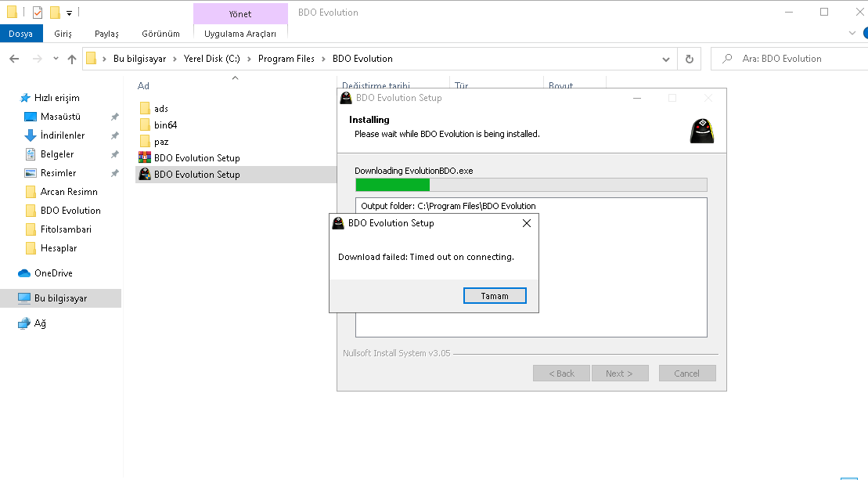Click the search magnifier icon
The height and width of the screenshot is (480, 868).
tap(727, 58)
